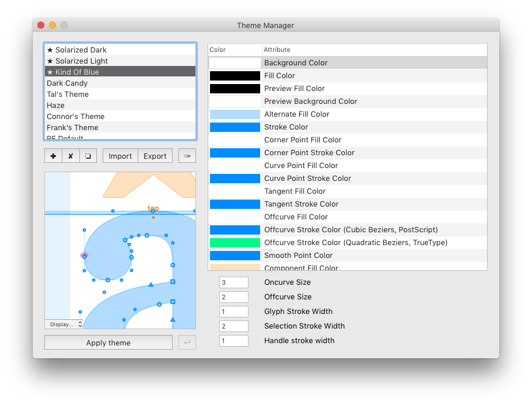Screen dimensions: 532x405
Task: Pick Connor's Theme in list
Action: [120, 117]
